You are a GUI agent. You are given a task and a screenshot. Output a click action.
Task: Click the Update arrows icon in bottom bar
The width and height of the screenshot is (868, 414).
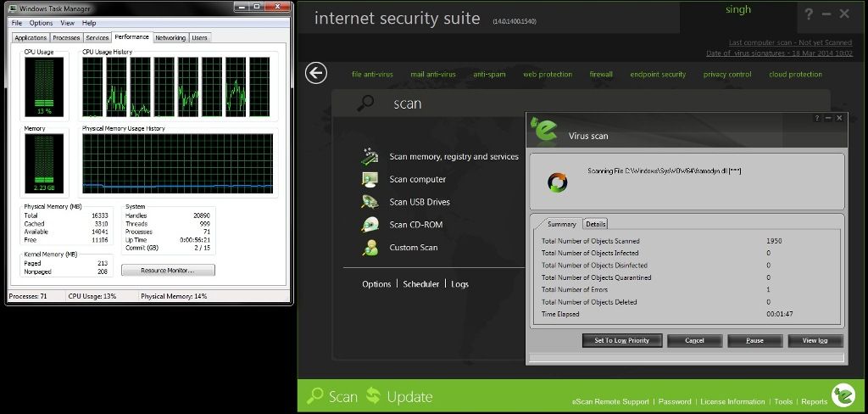pos(374,395)
